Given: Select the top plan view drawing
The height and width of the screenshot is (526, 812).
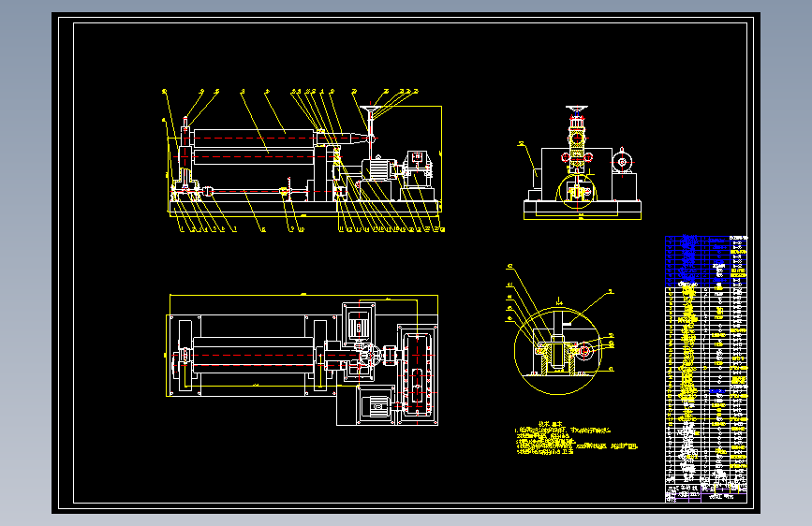Looking at the screenshot, I should pos(302,359).
